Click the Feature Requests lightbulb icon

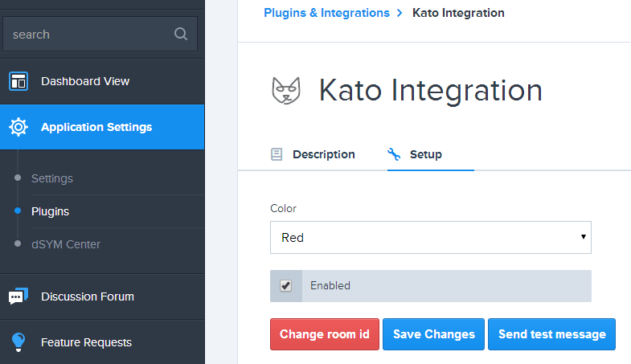pos(18,342)
